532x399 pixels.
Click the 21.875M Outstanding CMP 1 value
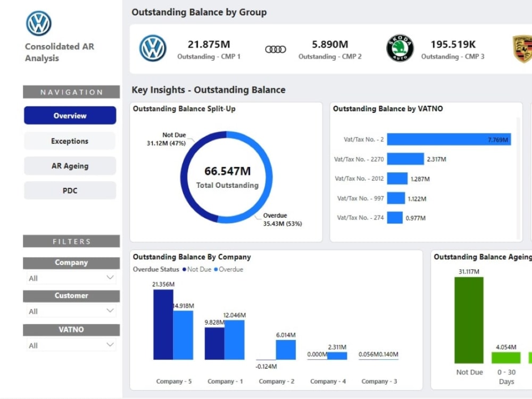pyautogui.click(x=209, y=45)
